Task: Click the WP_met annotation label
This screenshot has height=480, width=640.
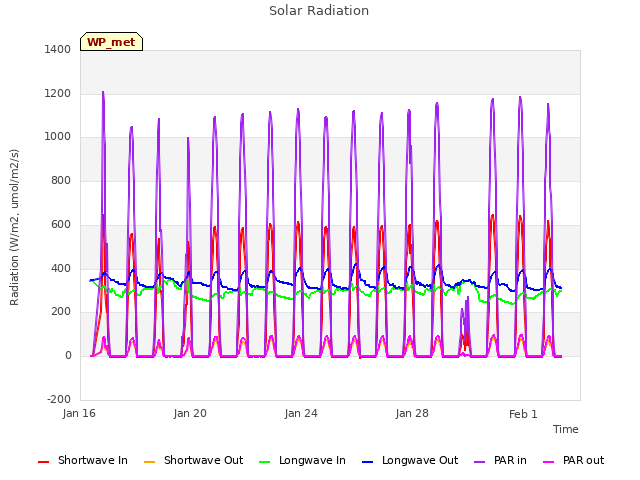Action: click(111, 42)
